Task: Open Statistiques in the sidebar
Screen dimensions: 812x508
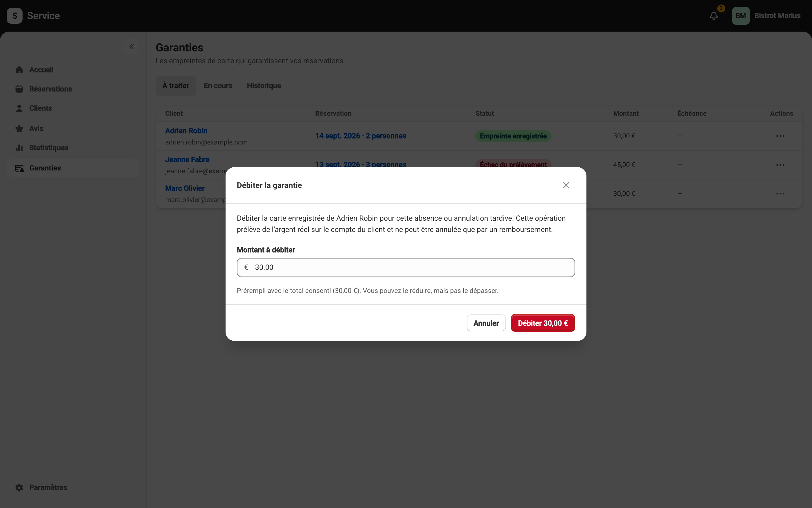Action: click(73, 148)
